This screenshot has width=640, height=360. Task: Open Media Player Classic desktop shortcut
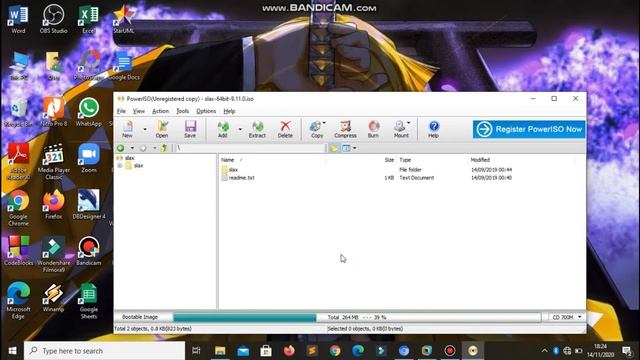click(53, 162)
